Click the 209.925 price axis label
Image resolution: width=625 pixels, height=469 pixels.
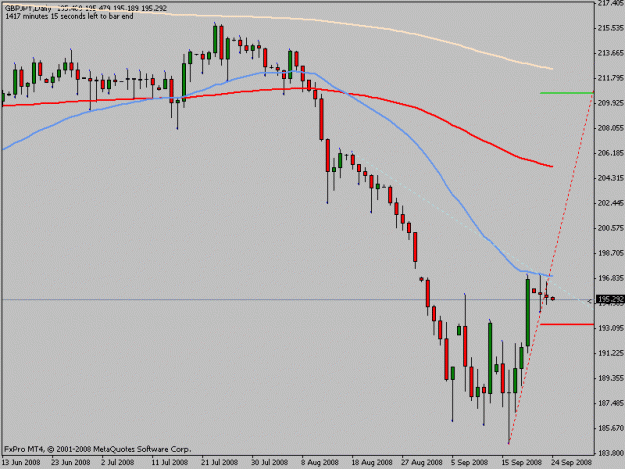click(610, 103)
